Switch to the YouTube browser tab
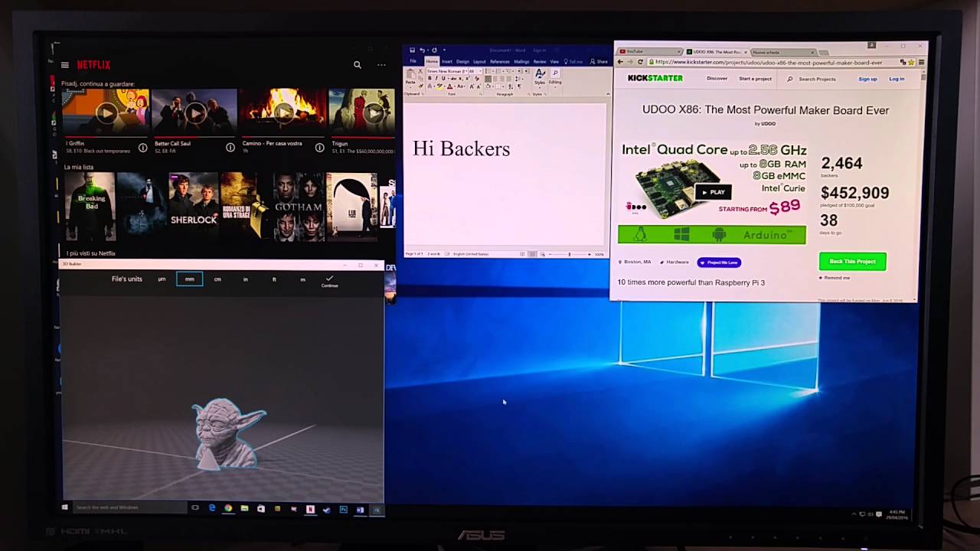Viewport: 980px width, 551px height. coord(650,52)
